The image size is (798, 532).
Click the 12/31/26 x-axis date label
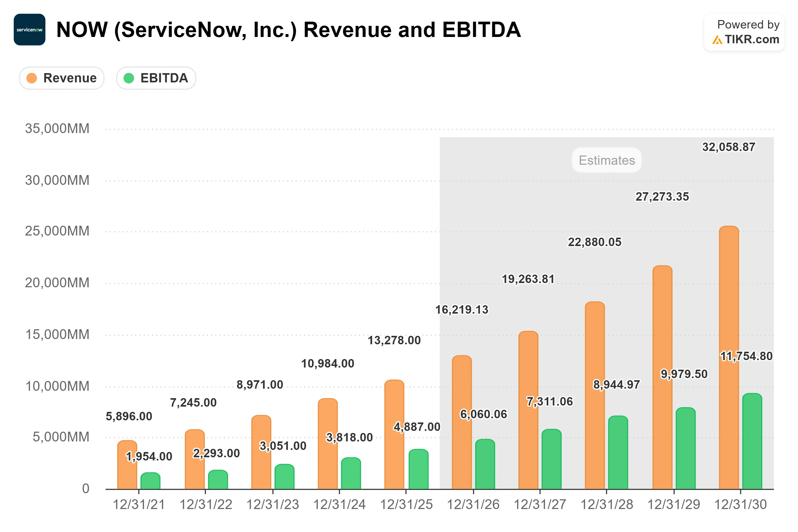click(x=473, y=505)
